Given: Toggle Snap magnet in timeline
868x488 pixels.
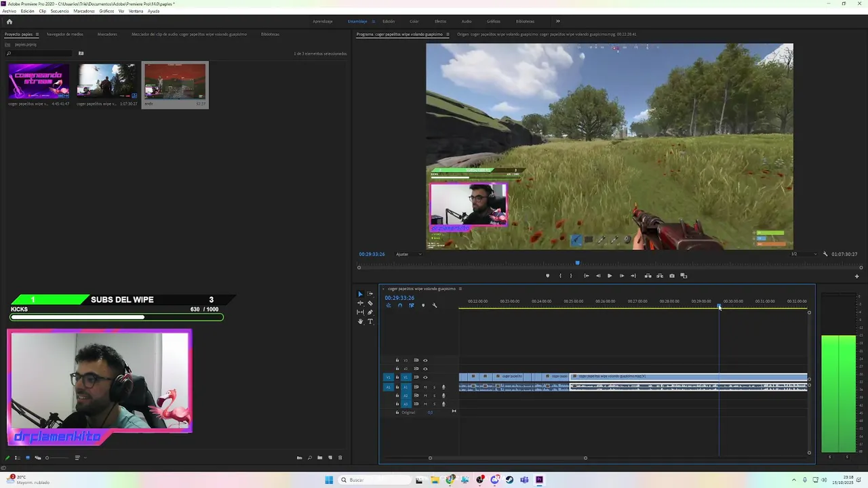Looking at the screenshot, I should 399,305.
